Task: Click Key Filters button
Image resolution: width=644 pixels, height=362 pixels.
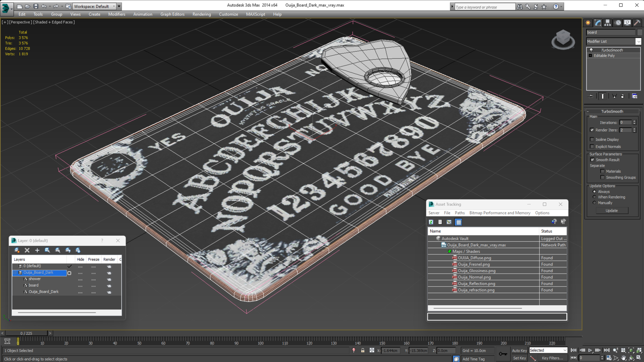Action: pyautogui.click(x=552, y=358)
